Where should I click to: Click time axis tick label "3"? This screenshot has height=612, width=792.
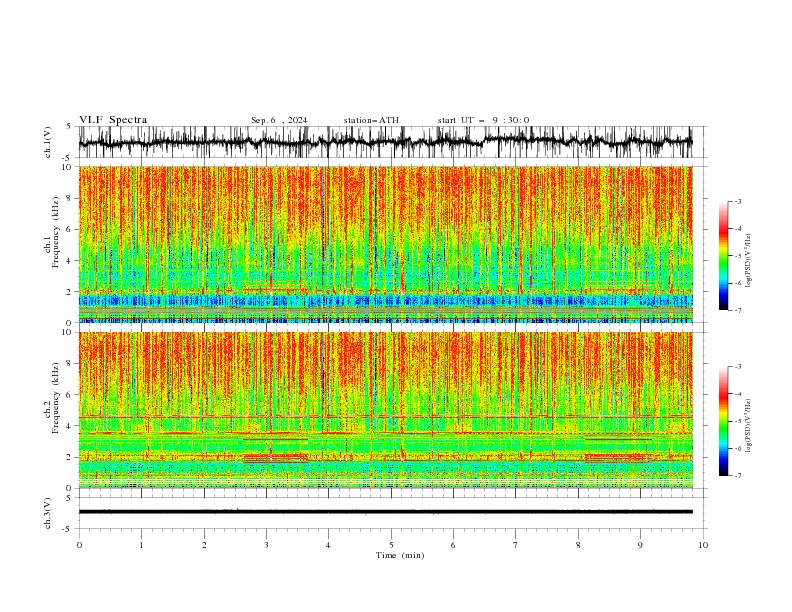(x=266, y=545)
